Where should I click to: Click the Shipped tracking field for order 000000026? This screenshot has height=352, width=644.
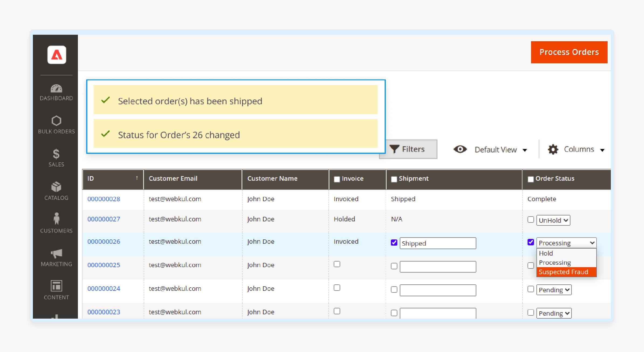[x=438, y=243]
